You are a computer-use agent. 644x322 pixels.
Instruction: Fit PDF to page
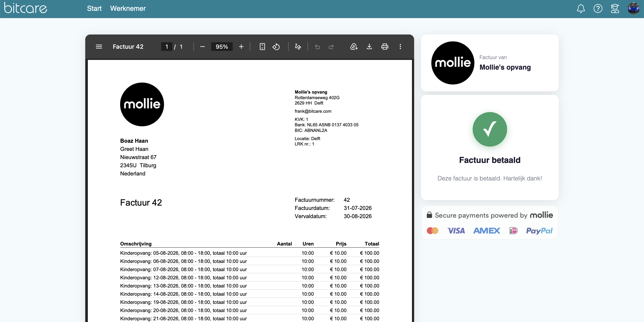click(262, 47)
